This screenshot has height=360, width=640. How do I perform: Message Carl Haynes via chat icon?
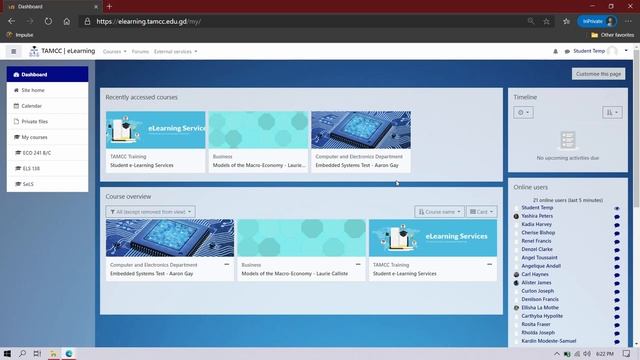(x=617, y=275)
